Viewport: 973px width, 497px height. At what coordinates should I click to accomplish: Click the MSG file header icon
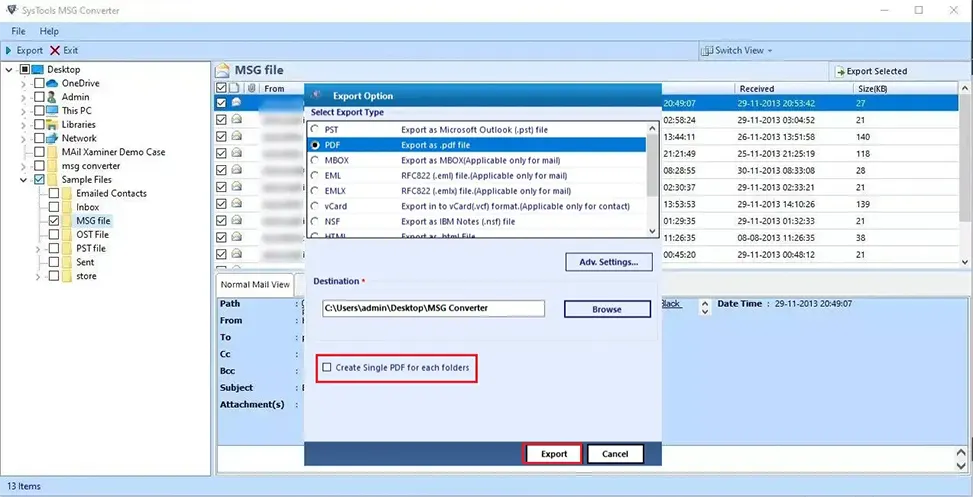click(224, 70)
